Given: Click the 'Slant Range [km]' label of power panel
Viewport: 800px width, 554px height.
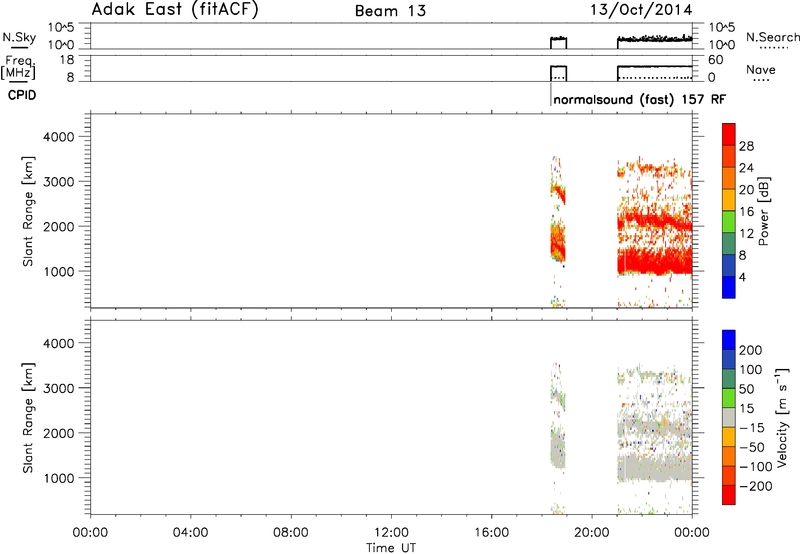Looking at the screenshot, I should [28, 211].
